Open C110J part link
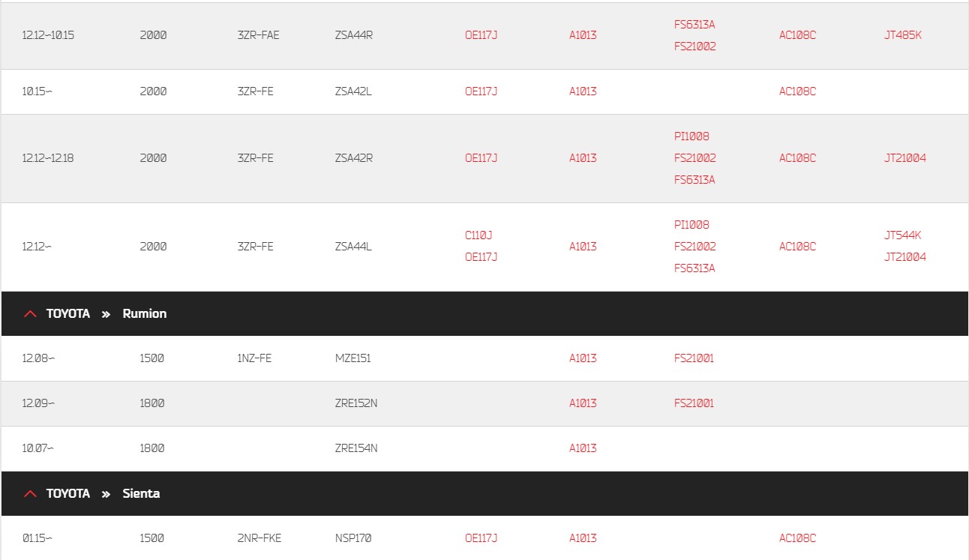 click(478, 235)
